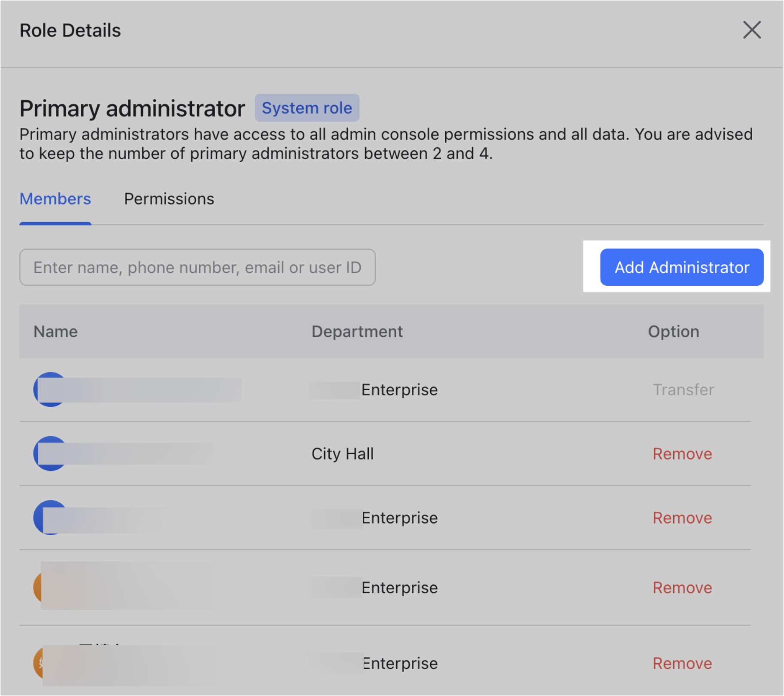Click the orange avatar in fourth row
Image resolution: width=784 pixels, height=696 pixels.
[x=41, y=587]
